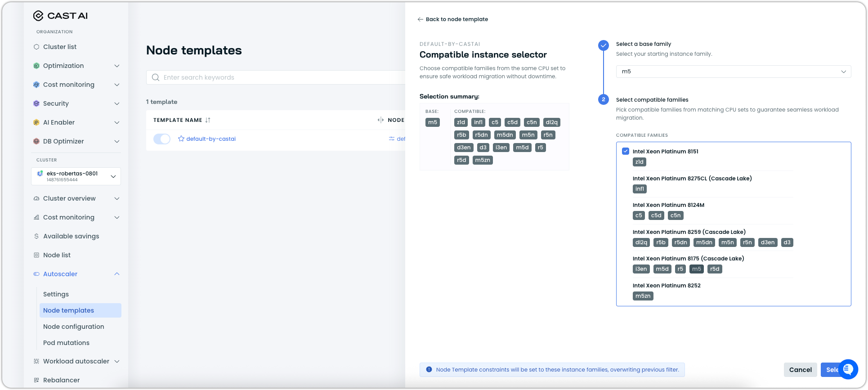Select r5d under Platinum 8175
The width and height of the screenshot is (868, 390).
715,269
